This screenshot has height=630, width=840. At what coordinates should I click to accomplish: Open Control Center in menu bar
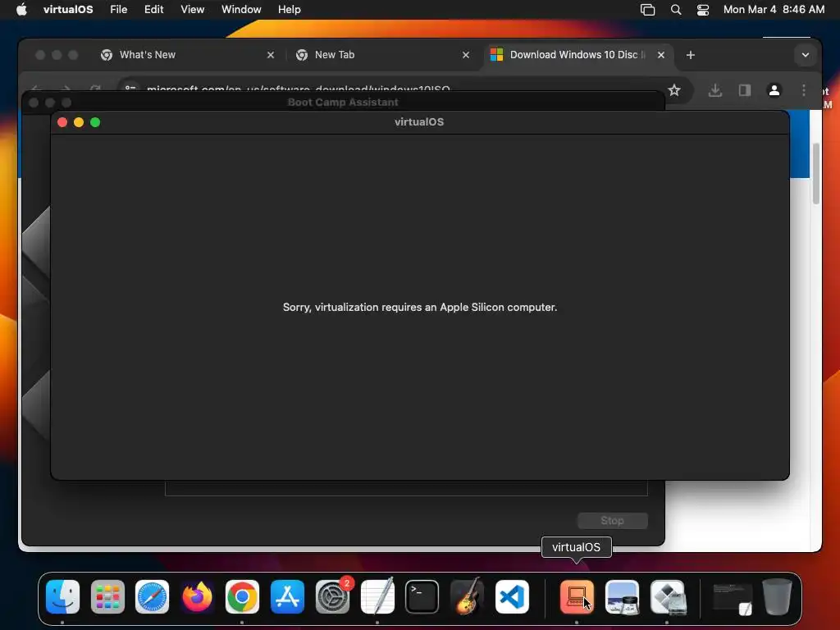pos(703,10)
